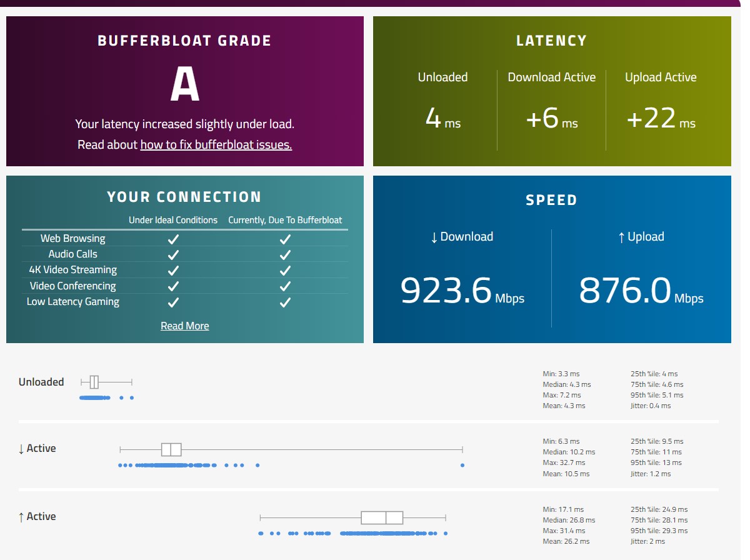Click Web Browsing checkmark under Ideal Conditions
This screenshot has width=750, height=560.
coord(173,239)
